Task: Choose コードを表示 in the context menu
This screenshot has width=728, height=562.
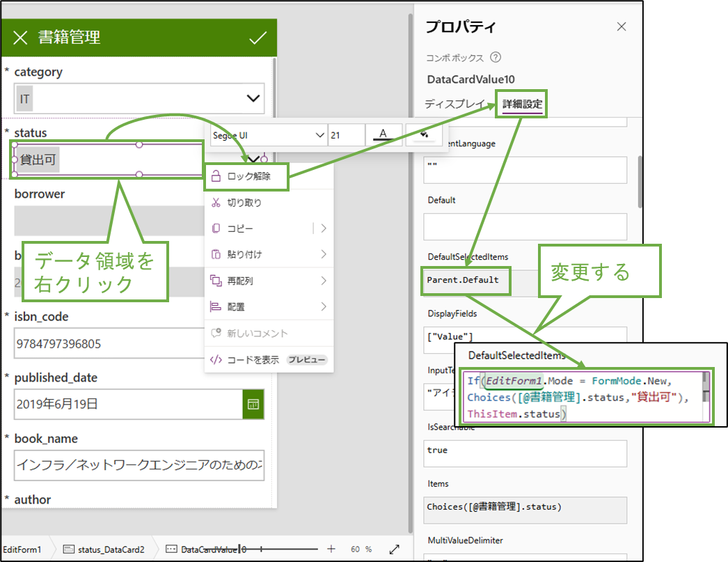Action: pyautogui.click(x=269, y=359)
